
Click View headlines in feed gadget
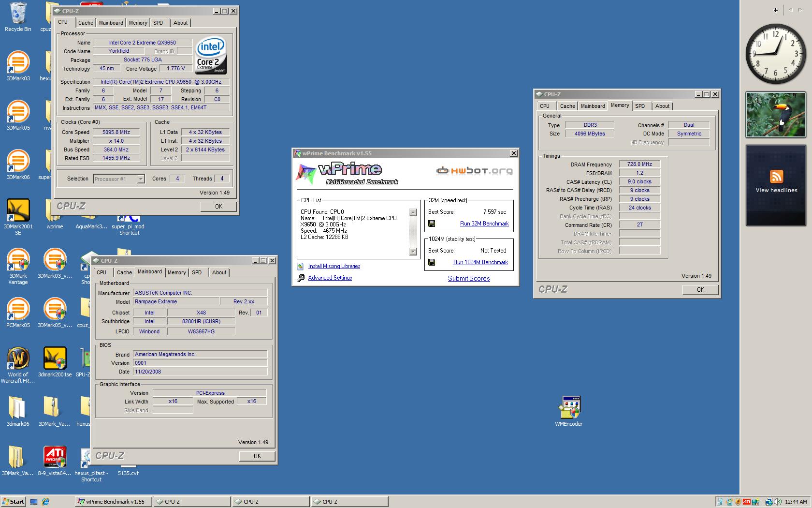tap(776, 190)
